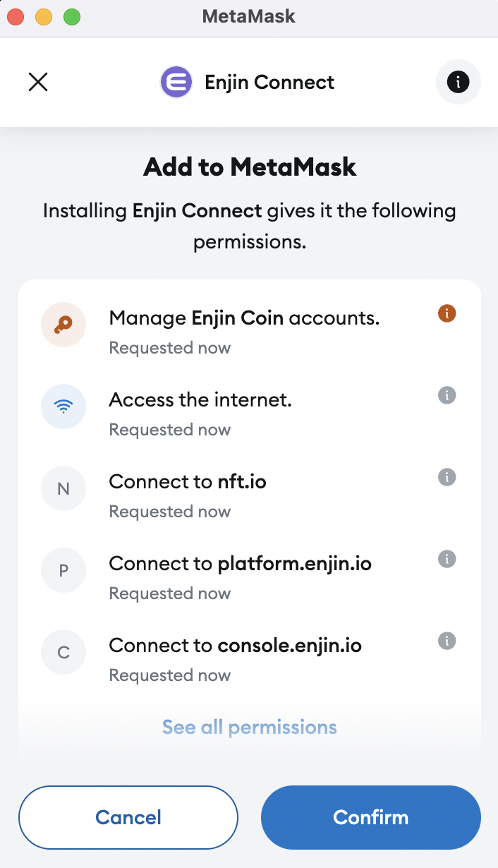This screenshot has width=498, height=868.
Task: Expand See all permissions
Action: click(250, 727)
